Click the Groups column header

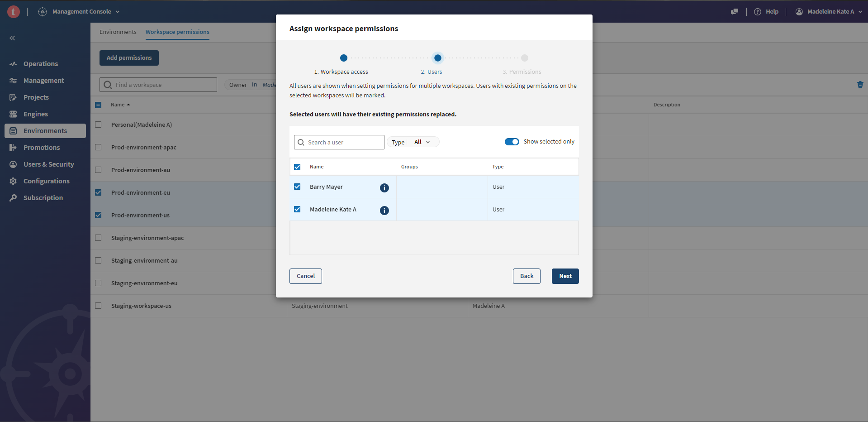pos(409,167)
